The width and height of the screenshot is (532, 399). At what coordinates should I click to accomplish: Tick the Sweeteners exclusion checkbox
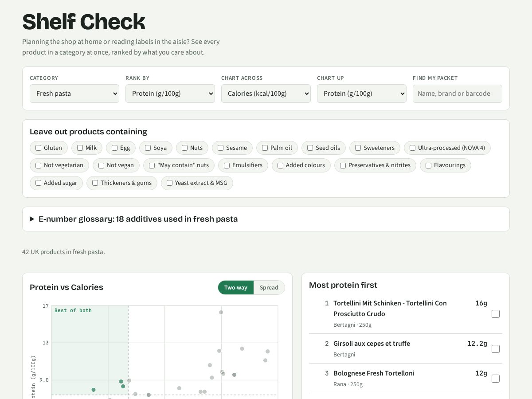pyautogui.click(x=358, y=148)
